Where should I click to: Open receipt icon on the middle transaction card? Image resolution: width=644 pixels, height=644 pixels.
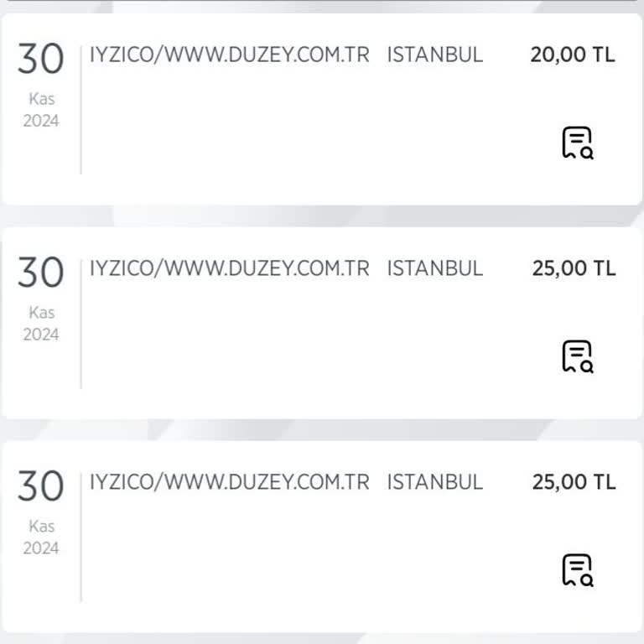point(577,357)
